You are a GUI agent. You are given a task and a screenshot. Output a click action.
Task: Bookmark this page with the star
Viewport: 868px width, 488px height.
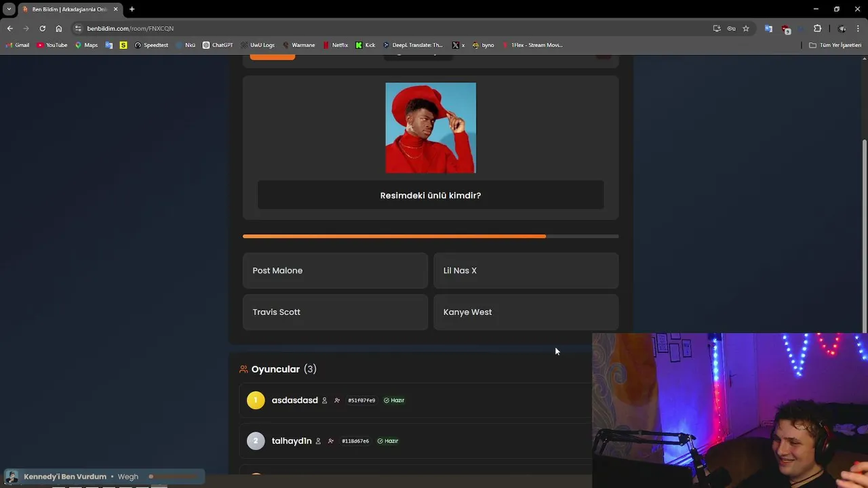[x=746, y=28]
